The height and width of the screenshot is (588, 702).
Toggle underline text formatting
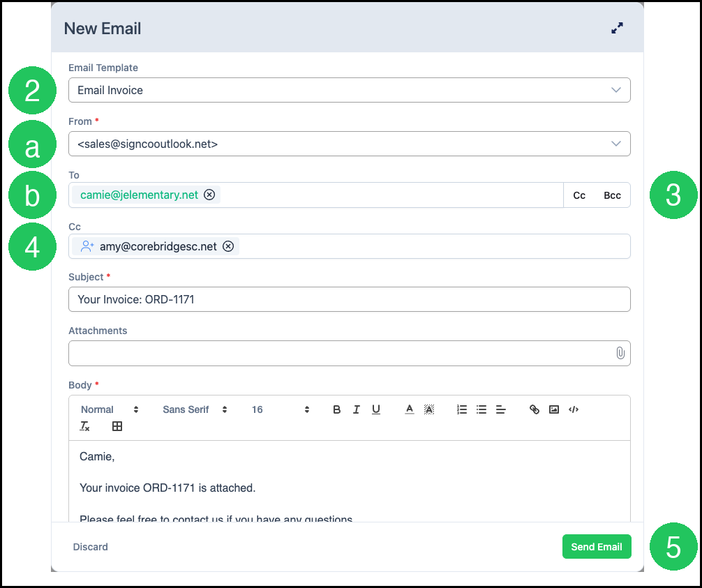click(376, 409)
